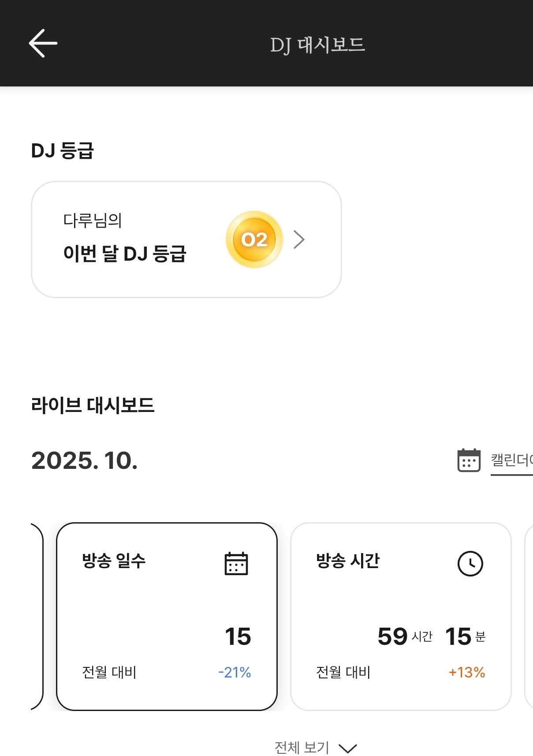Viewport: 533px width, 756px height.
Task: Select the 이번 달 DJ 등급 label
Action: 125,254
